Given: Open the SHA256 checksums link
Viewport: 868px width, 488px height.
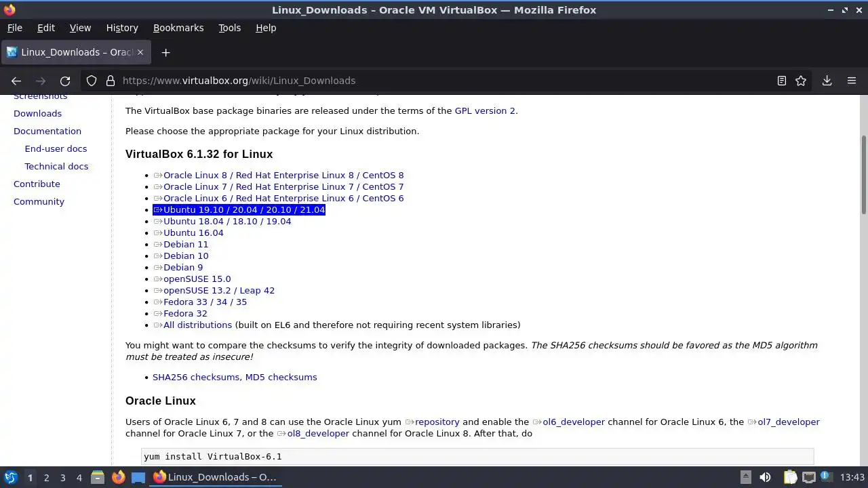Looking at the screenshot, I should pos(196,377).
